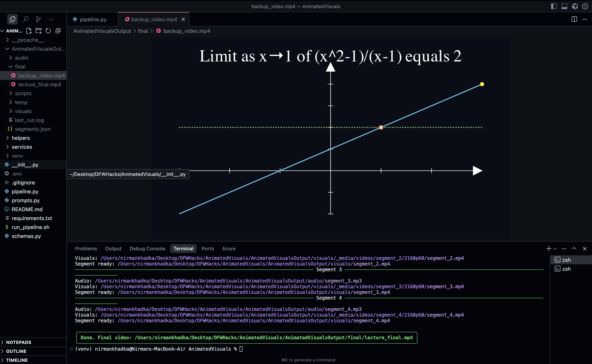Click the New File icon in explorer header

pos(29,31)
